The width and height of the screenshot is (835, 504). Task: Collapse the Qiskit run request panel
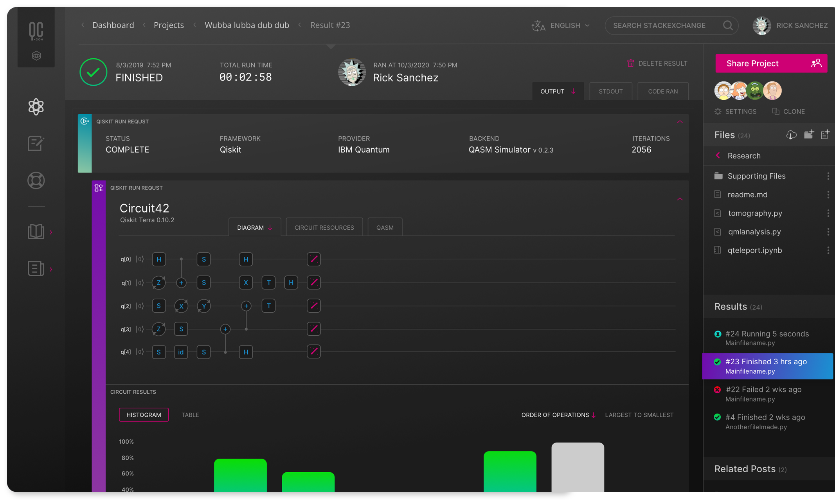coord(680,122)
